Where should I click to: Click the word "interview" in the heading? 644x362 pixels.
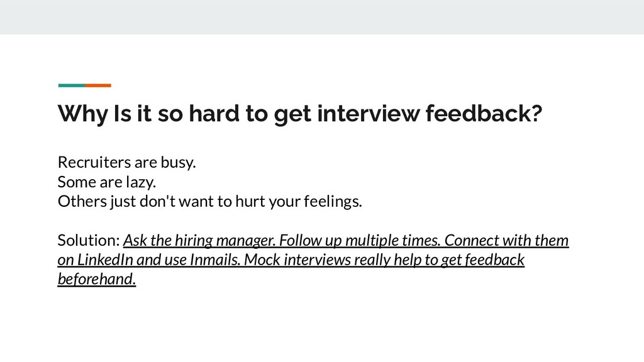click(x=369, y=113)
